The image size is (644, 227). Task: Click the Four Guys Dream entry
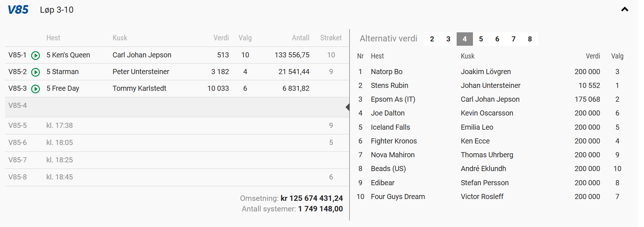coord(398,196)
